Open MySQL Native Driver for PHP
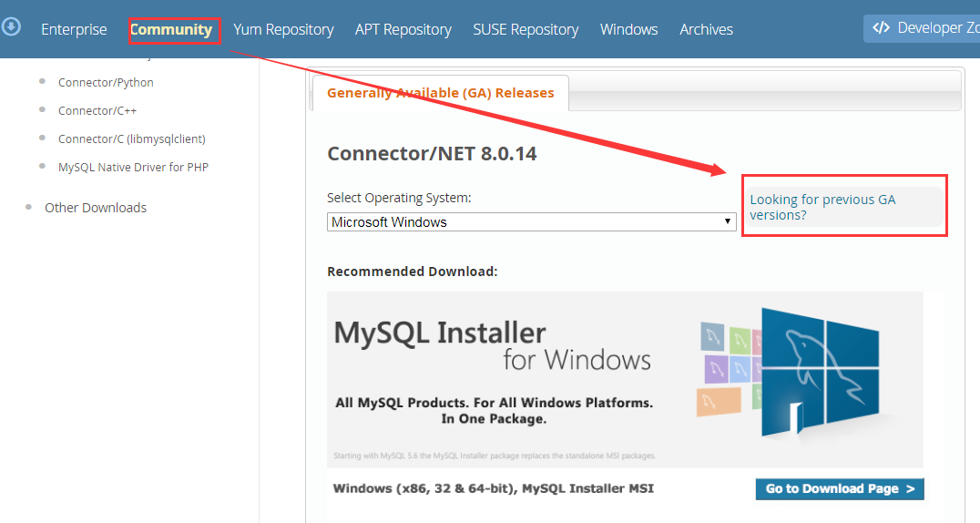This screenshot has height=523, width=980. pos(133,167)
